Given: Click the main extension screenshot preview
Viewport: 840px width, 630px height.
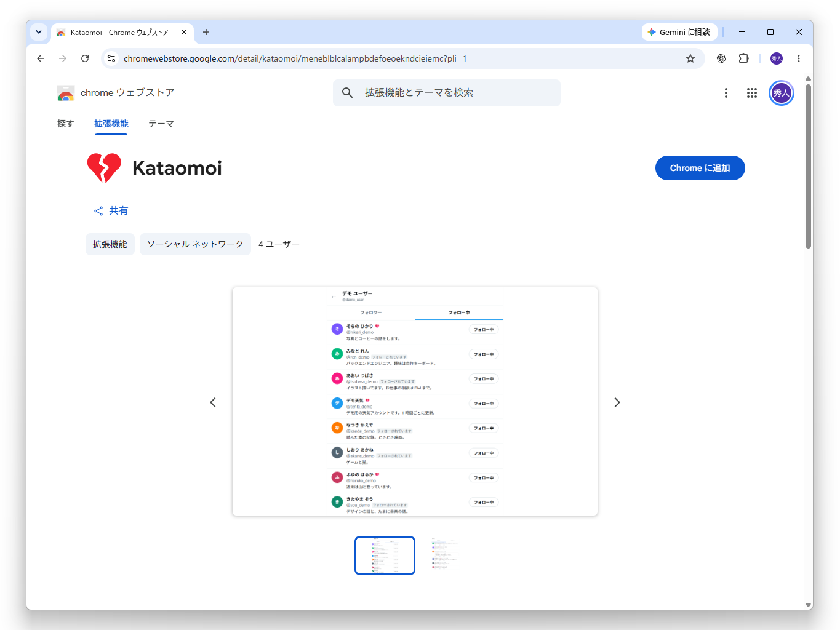Looking at the screenshot, I should 415,401.
